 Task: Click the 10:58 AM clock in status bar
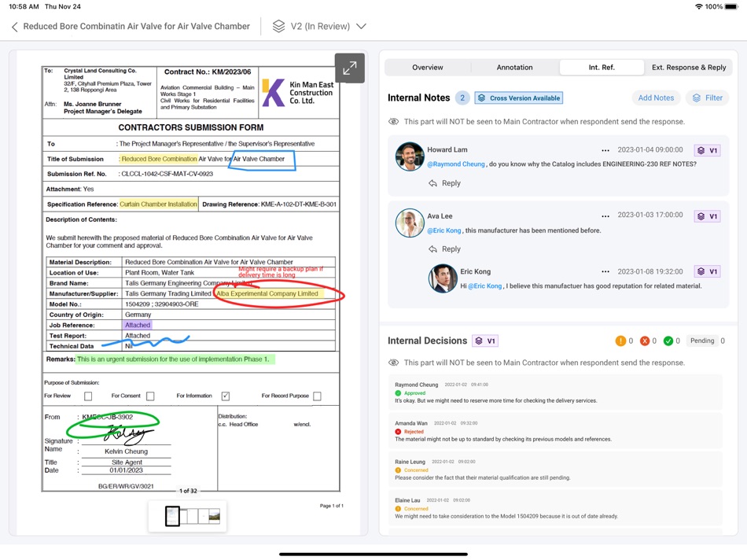(24, 6)
